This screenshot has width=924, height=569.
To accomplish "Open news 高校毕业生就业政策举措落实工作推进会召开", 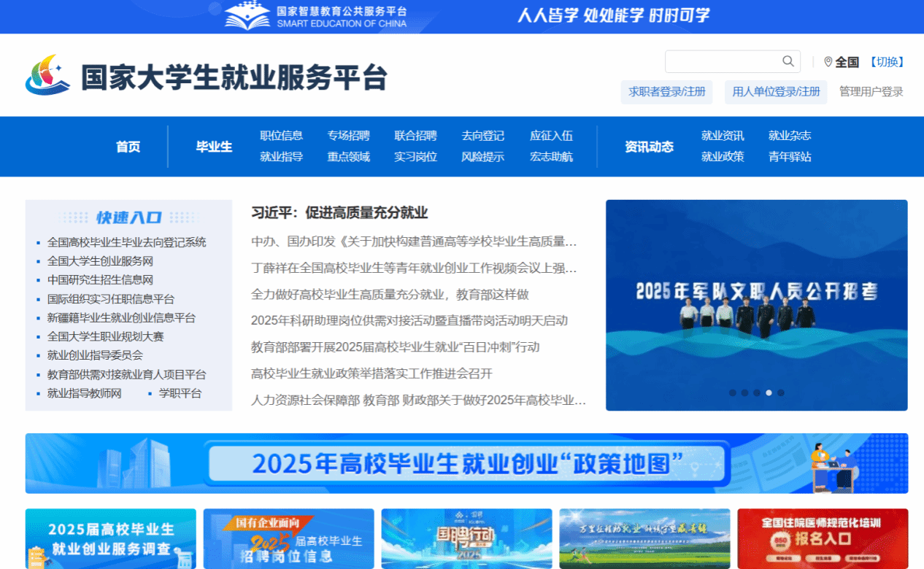I will coord(372,374).
